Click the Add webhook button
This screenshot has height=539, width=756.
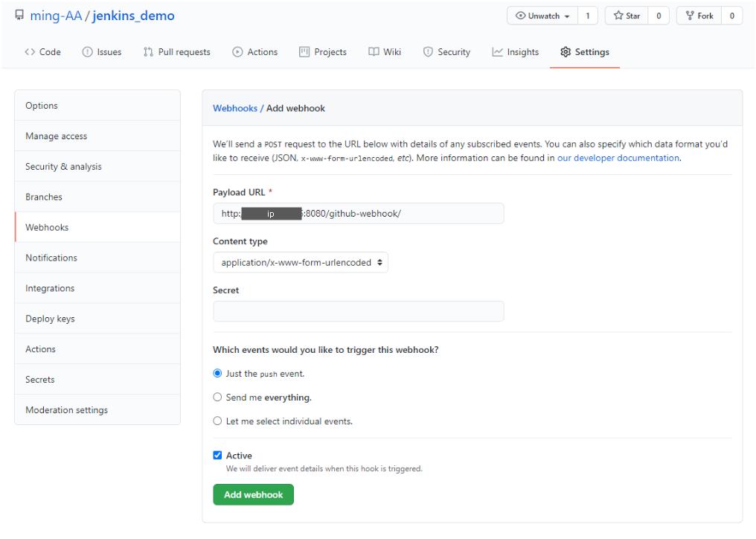(x=253, y=494)
